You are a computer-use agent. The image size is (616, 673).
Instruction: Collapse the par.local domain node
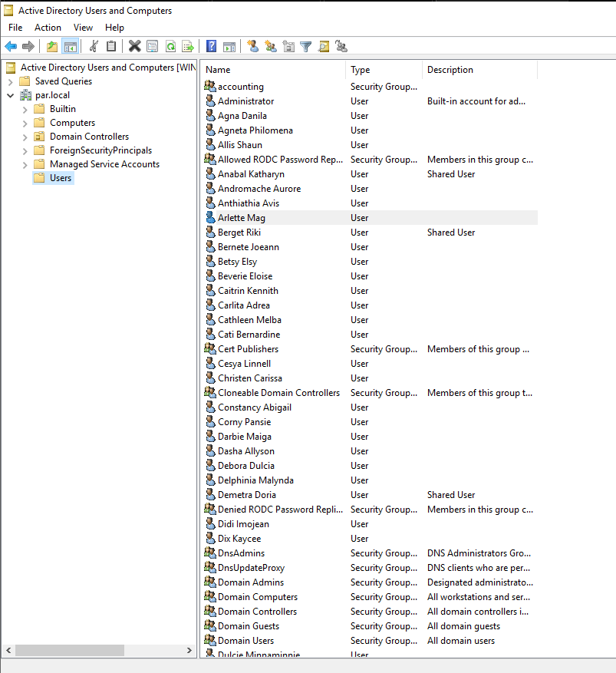point(11,95)
